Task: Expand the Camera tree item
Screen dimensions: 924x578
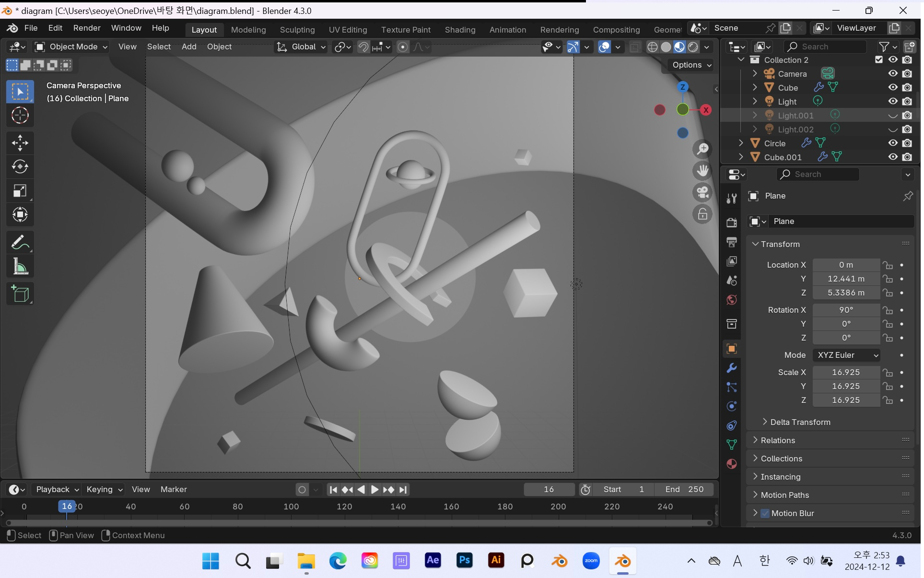Action: (x=755, y=73)
